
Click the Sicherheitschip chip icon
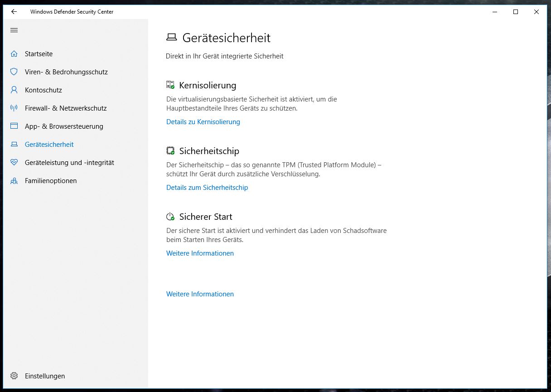click(x=170, y=150)
